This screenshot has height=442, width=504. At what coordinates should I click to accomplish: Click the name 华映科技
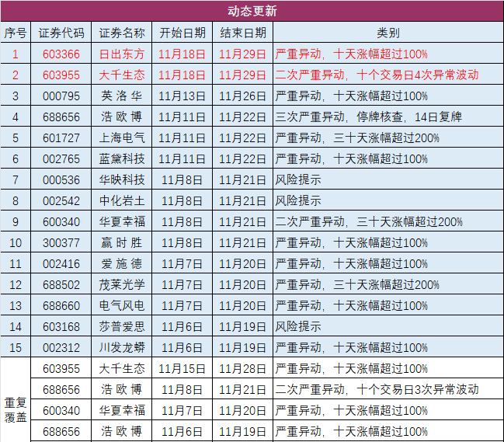pos(121,179)
